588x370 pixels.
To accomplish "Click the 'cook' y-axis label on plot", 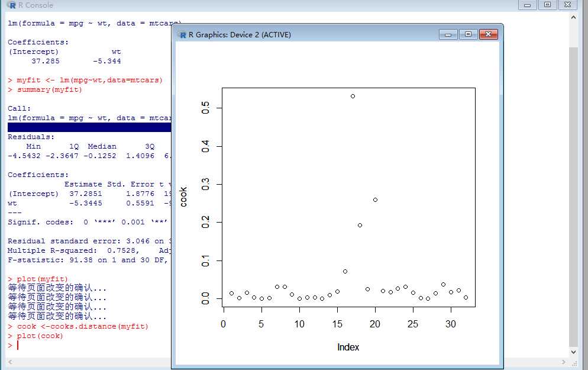I will tap(183, 197).
